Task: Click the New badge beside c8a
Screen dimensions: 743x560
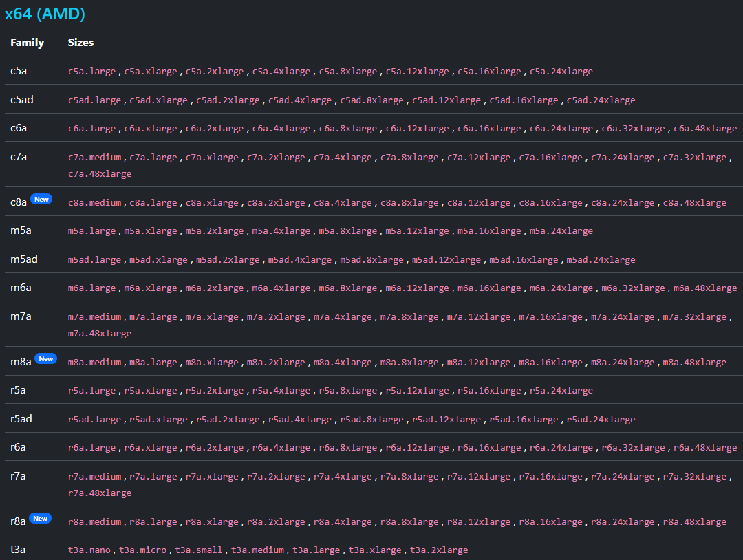Action: [41, 200]
